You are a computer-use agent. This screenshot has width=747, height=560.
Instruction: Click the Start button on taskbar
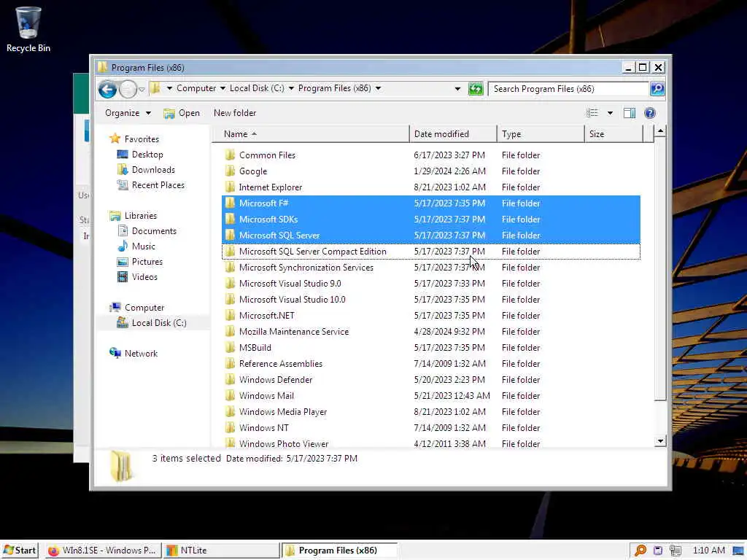pos(20,551)
